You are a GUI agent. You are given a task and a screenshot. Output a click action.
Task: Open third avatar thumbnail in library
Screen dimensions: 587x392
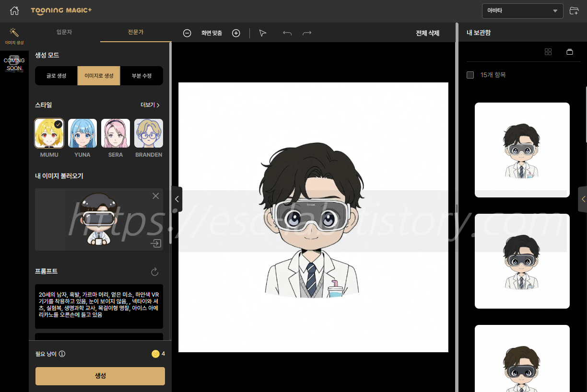click(522, 358)
